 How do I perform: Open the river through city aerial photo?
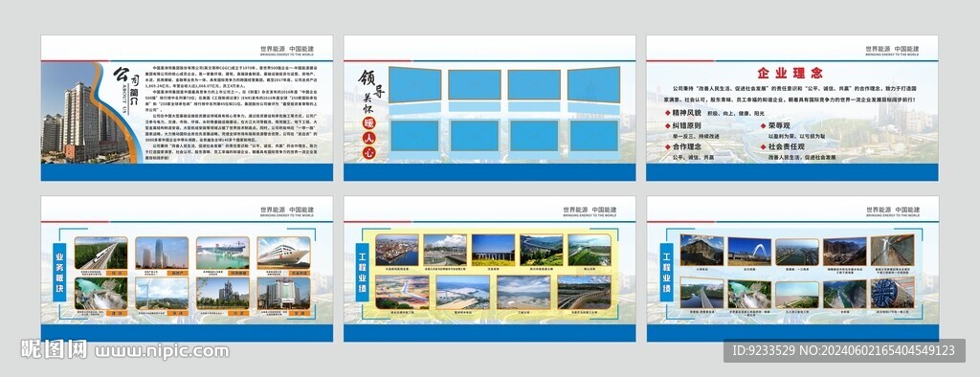point(797,252)
